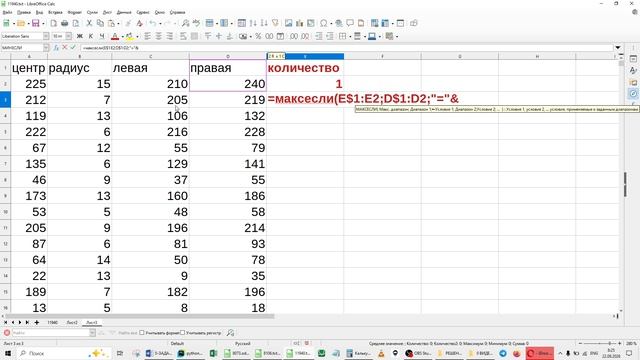This screenshot has width=640, height=360.
Task: Click the Underline Ч button
Action: point(102,36)
